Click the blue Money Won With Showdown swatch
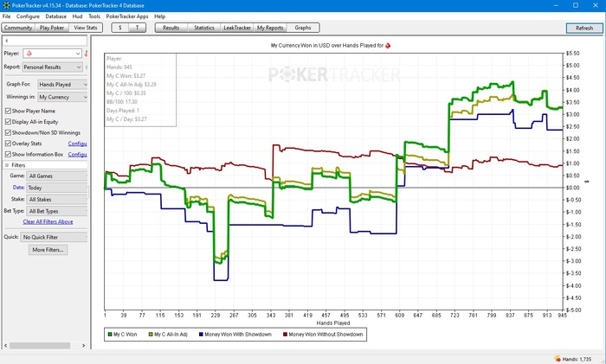The width and height of the screenshot is (606, 364). coord(201,335)
